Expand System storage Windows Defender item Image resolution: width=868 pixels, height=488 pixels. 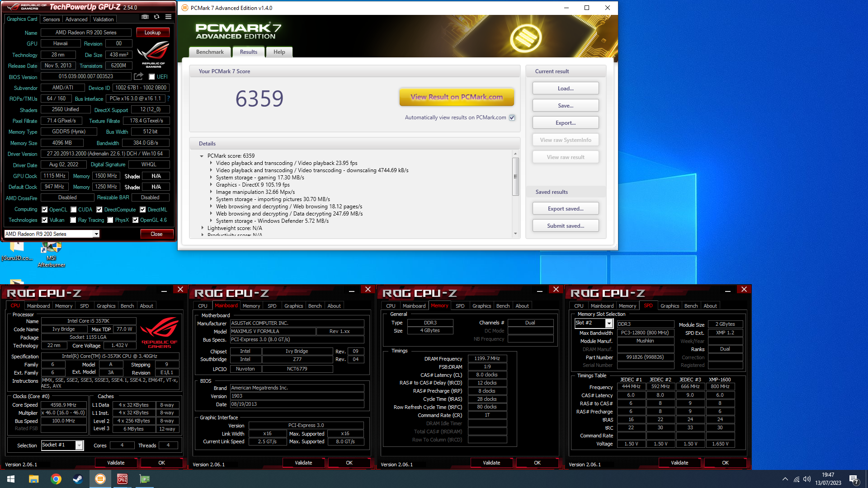211,221
